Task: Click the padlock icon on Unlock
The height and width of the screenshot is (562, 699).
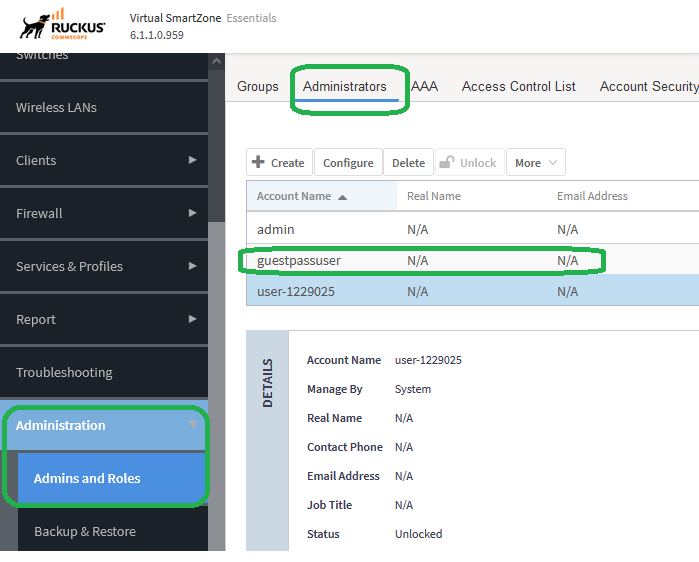Action: (446, 162)
